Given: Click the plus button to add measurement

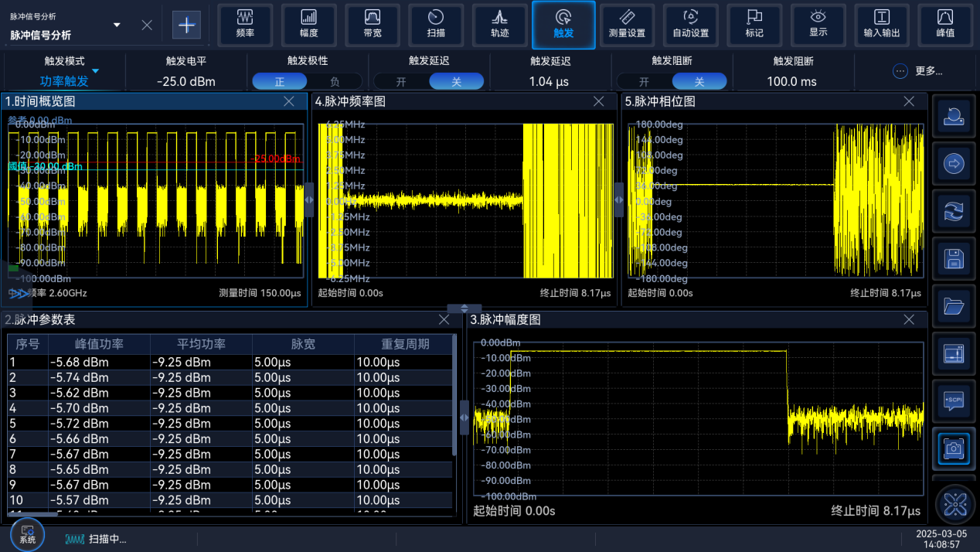Looking at the screenshot, I should 187,25.
